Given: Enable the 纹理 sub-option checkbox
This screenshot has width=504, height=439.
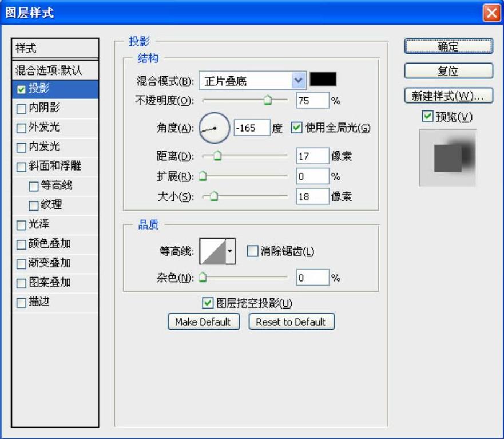Looking at the screenshot, I should [x=33, y=205].
